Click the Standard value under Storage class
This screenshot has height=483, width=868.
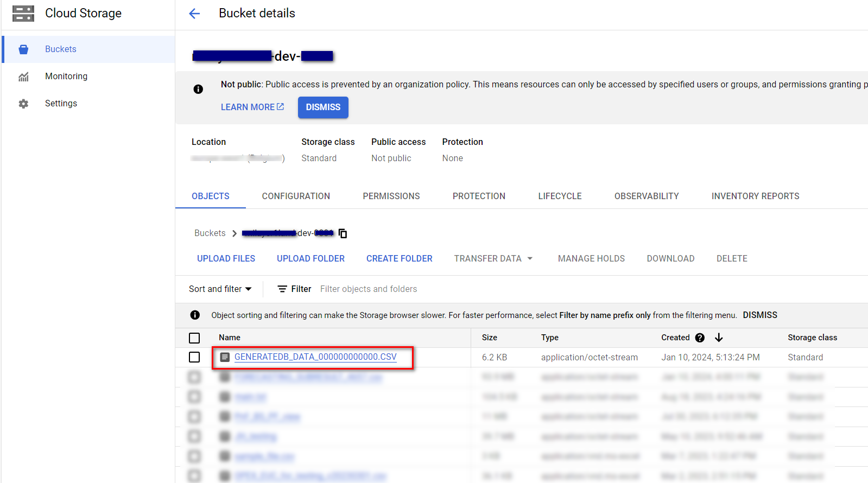(319, 158)
